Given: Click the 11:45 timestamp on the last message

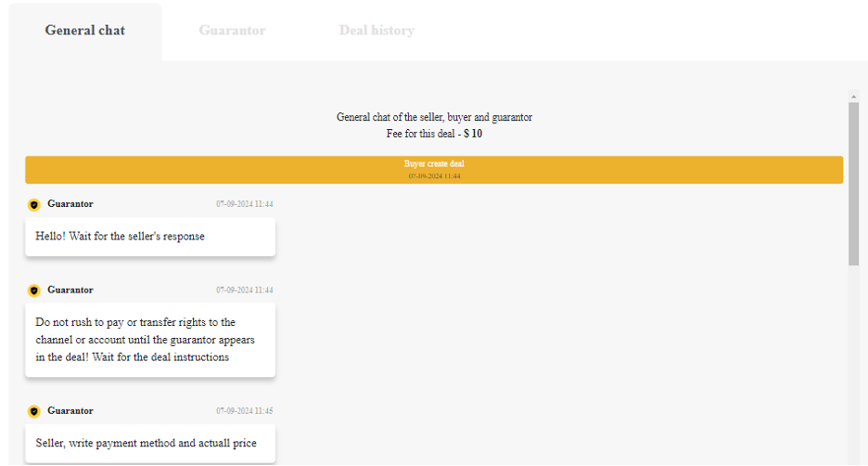Looking at the screenshot, I should tap(245, 411).
